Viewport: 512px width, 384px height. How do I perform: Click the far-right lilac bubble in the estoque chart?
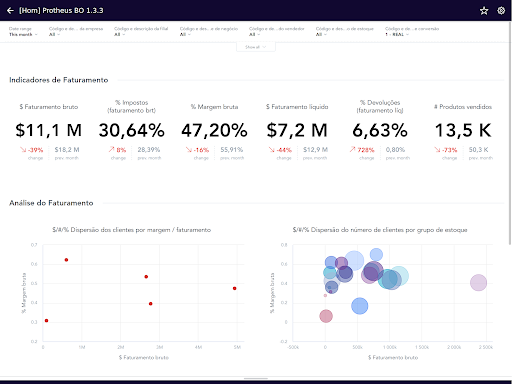click(478, 283)
